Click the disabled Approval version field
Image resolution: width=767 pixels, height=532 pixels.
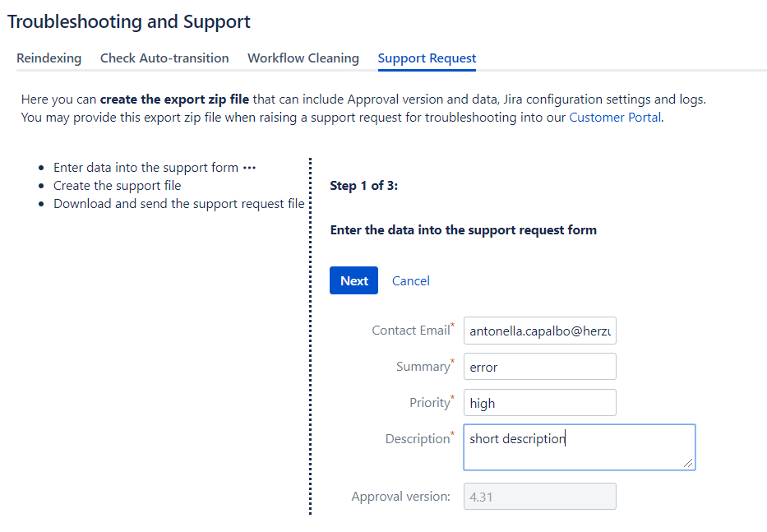pyautogui.click(x=539, y=497)
